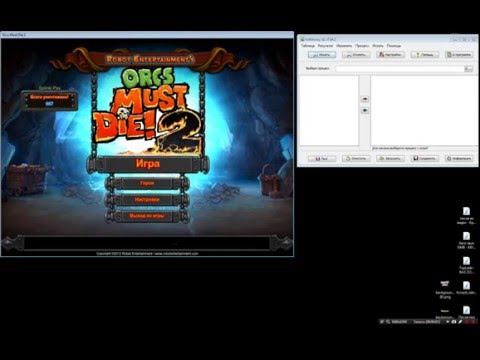Image resolution: width=480 pixels, height=360 pixels.
Task: Open Настройки in the game main menu
Action: 147,199
